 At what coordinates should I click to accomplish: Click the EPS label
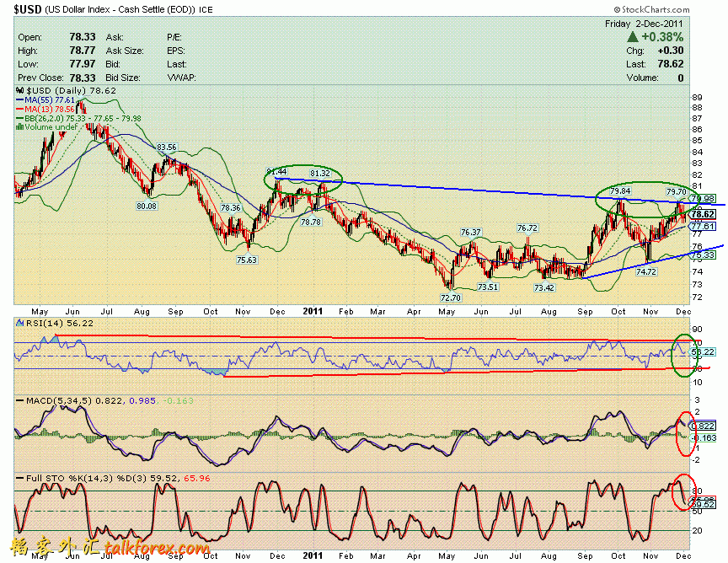click(176, 51)
